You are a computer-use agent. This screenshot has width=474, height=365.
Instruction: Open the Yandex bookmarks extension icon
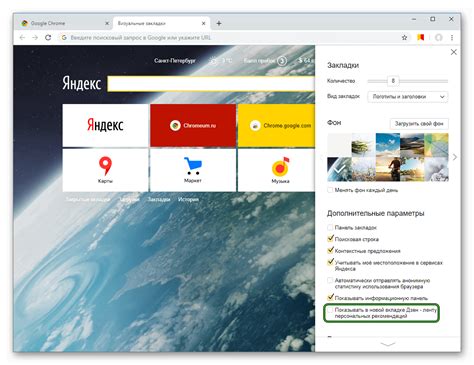coord(421,37)
